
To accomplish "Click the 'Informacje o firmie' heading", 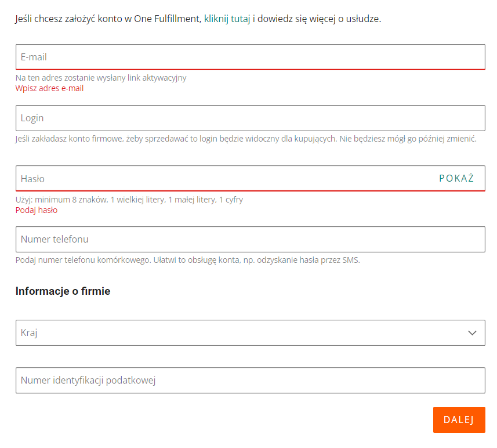I will click(63, 291).
